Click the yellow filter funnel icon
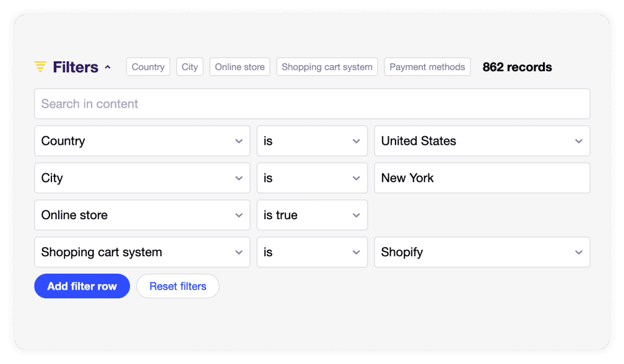This screenshot has height=364, width=624. tap(40, 66)
